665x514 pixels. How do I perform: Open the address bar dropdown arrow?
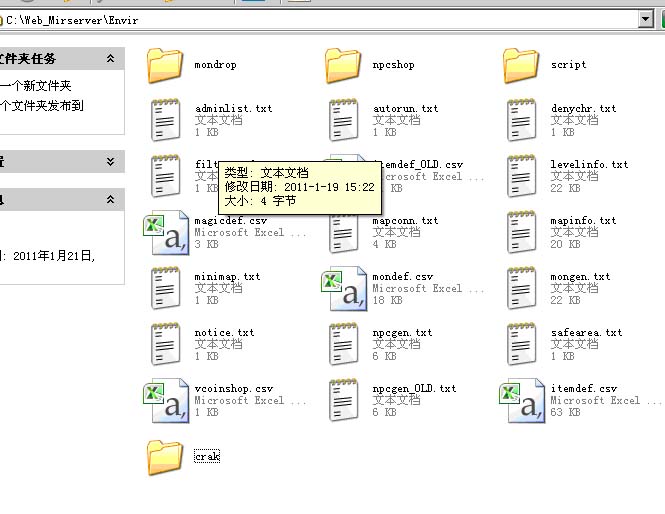pyautogui.click(x=645, y=19)
